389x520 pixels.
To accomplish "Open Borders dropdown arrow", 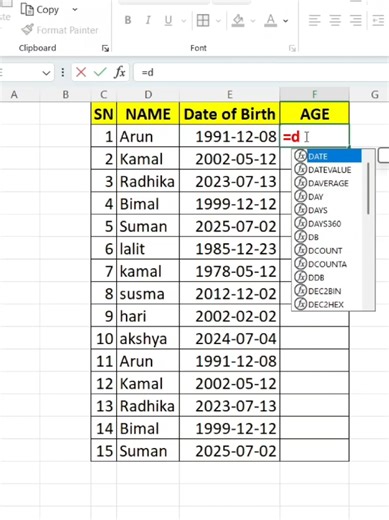I will 218,21.
